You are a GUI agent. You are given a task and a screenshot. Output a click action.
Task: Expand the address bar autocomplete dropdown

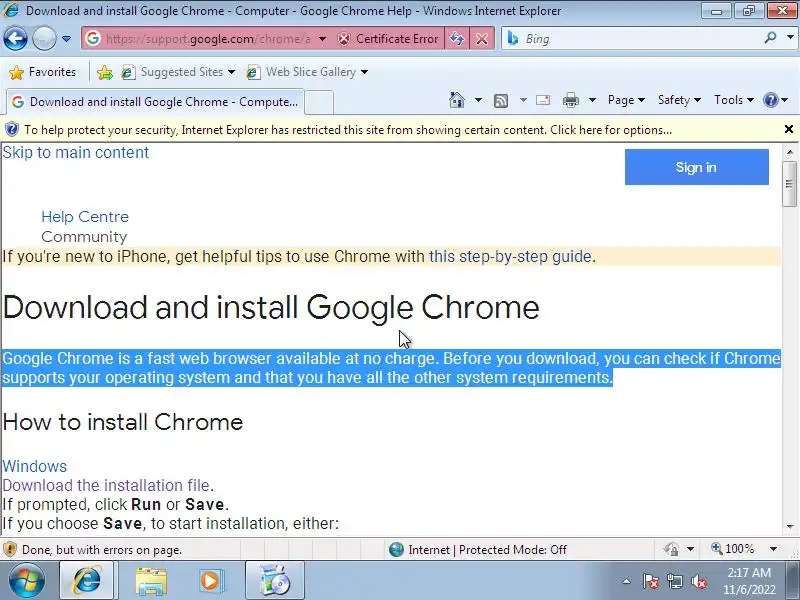tap(322, 39)
